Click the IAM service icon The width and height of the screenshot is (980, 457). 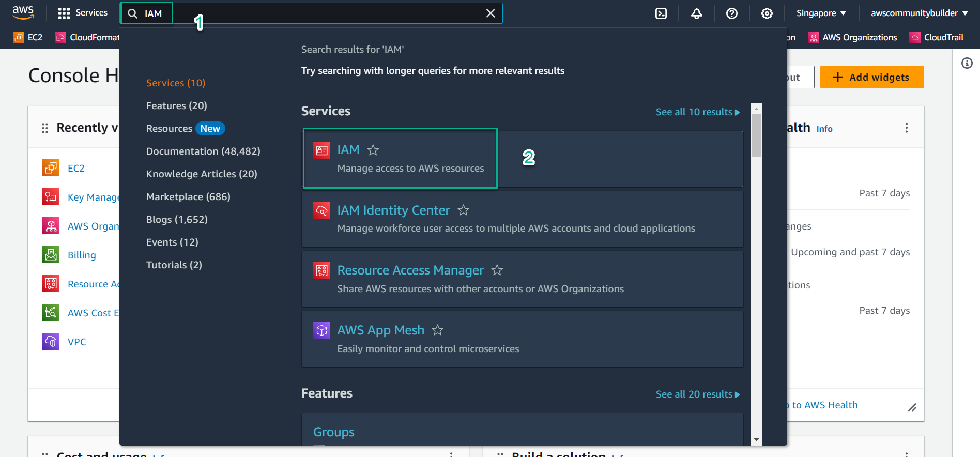click(322, 150)
